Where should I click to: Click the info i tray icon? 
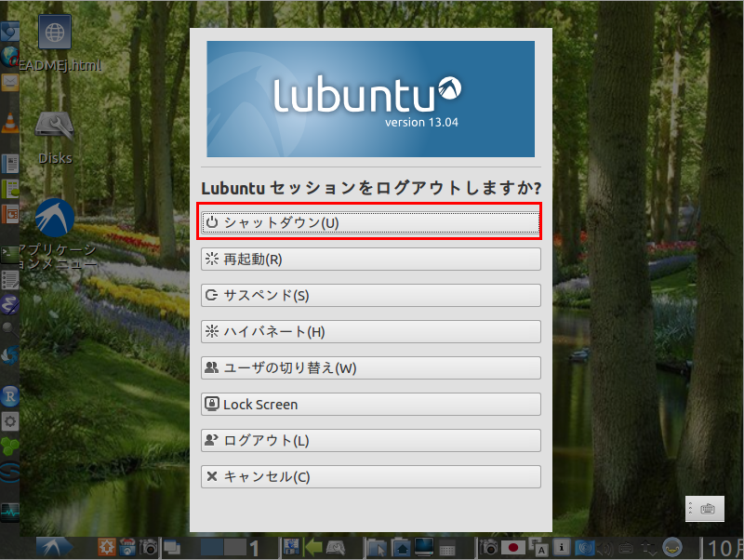pyautogui.click(x=562, y=548)
